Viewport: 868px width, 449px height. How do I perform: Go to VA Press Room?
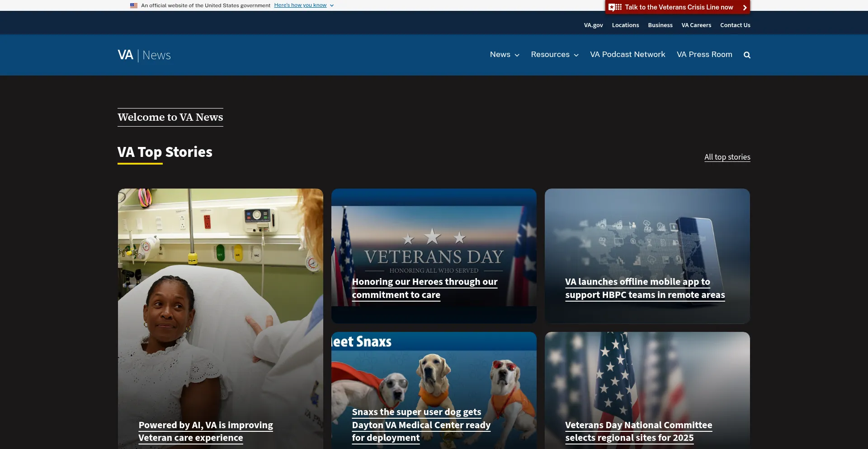(x=704, y=55)
